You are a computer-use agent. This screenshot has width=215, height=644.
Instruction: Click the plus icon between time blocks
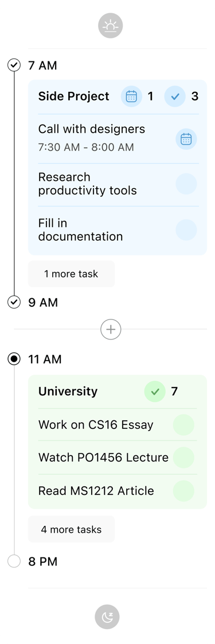(x=111, y=329)
